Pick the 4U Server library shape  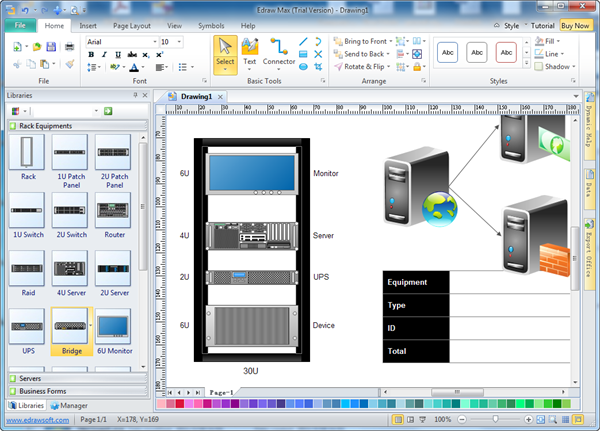click(70, 270)
